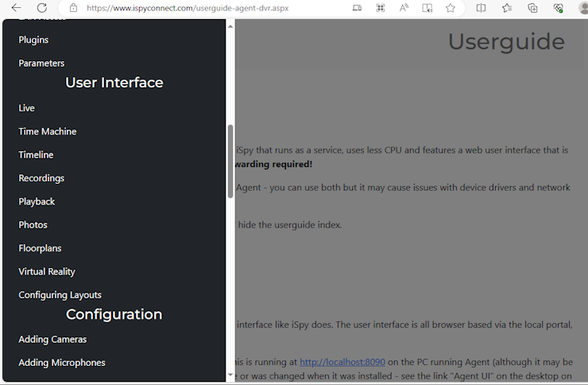Click the sidebar scrollbar down arrow

(x=230, y=375)
